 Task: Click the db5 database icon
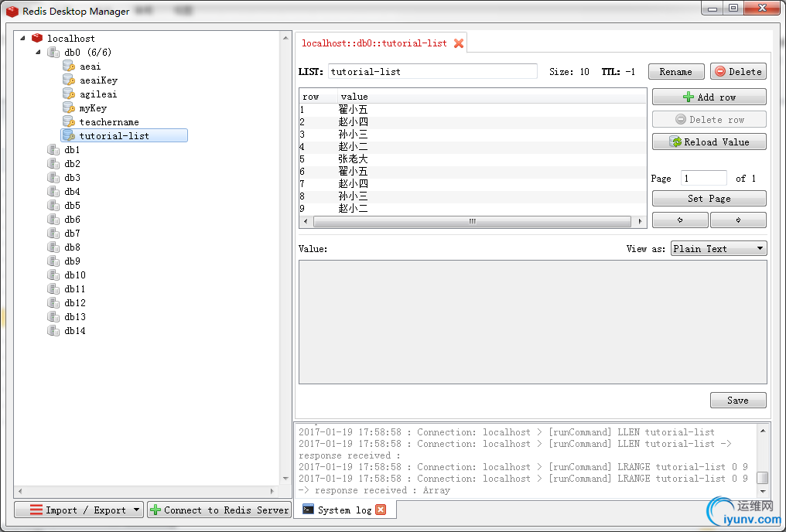click(53, 206)
